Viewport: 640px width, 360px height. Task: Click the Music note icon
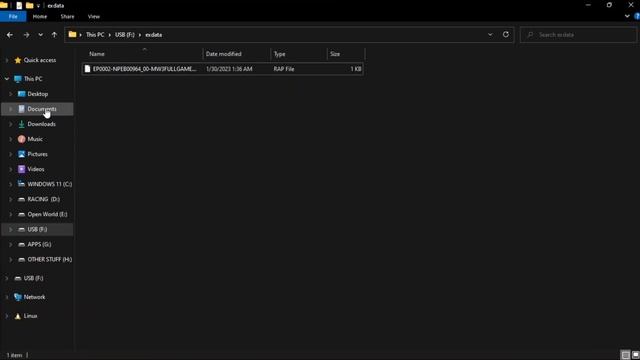[x=21, y=139]
